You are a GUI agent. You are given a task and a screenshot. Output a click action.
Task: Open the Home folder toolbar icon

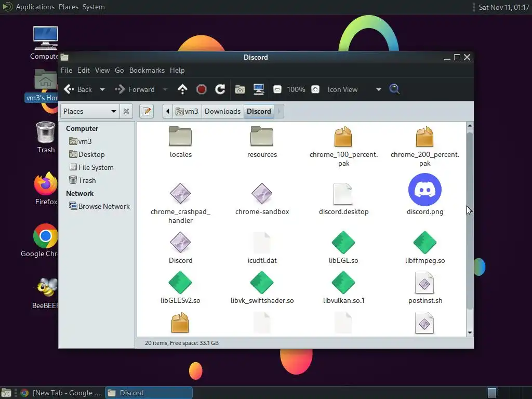[240, 89]
